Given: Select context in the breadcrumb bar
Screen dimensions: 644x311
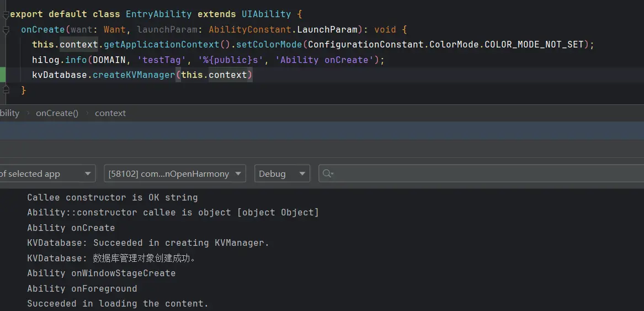Looking at the screenshot, I should pos(110,113).
